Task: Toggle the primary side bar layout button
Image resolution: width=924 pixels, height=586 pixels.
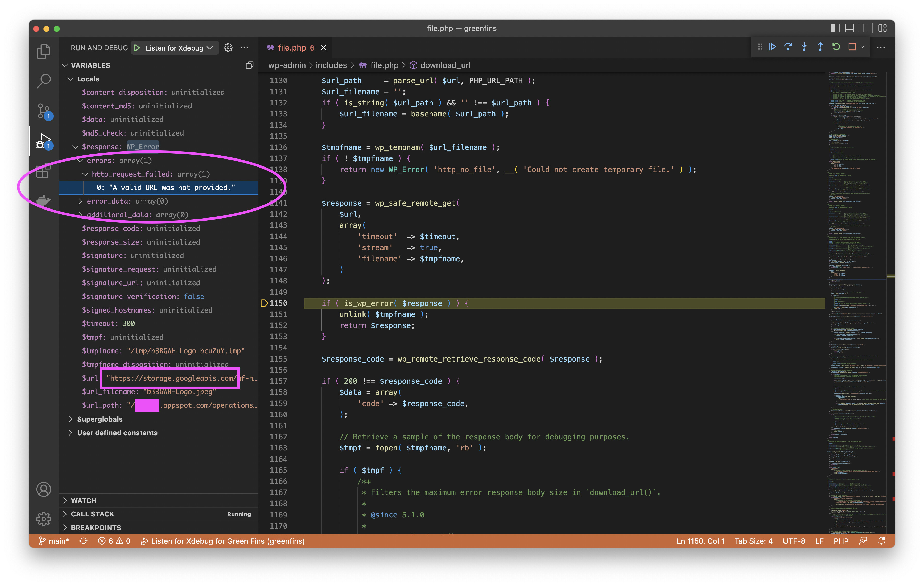Action: tap(835, 28)
